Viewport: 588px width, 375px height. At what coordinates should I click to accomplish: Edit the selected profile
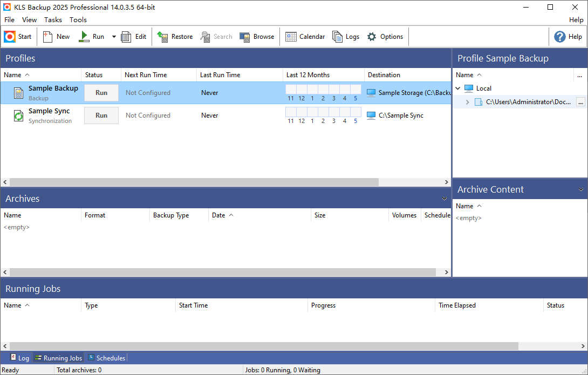133,36
